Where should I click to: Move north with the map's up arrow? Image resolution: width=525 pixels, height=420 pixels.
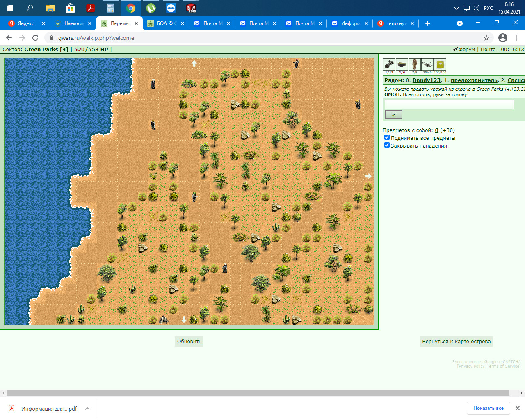click(194, 63)
